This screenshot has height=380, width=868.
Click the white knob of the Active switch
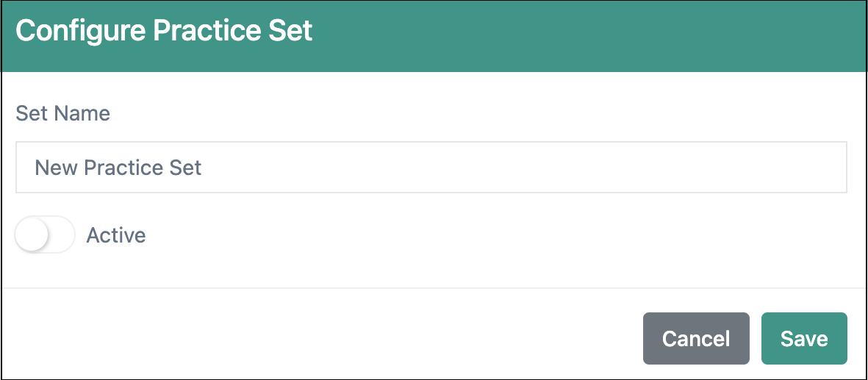click(33, 235)
